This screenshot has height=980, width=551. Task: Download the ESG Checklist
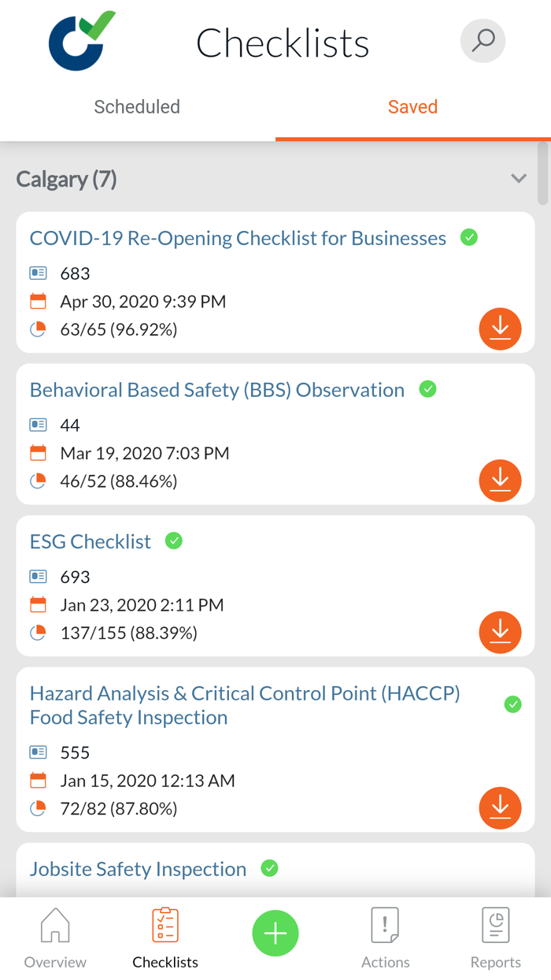[x=500, y=633]
